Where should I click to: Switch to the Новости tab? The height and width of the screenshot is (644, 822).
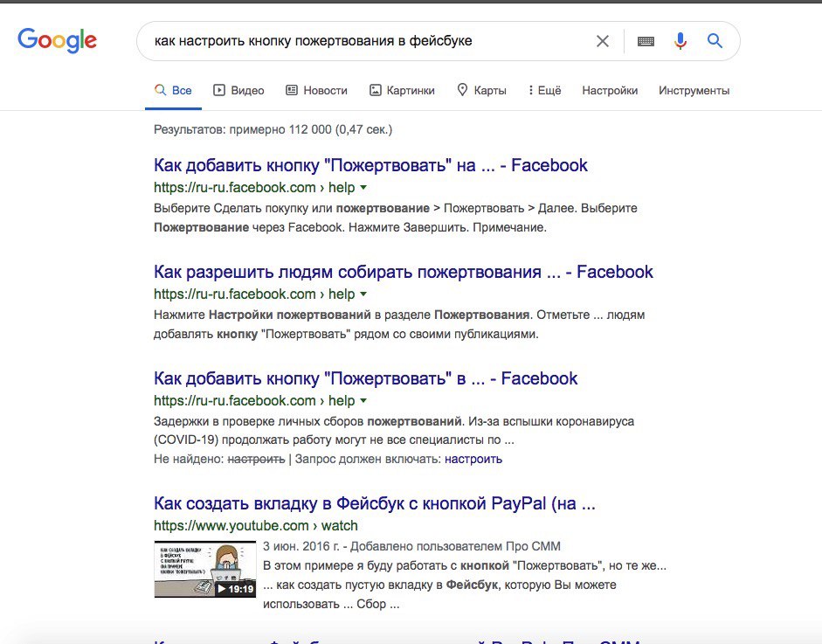pyautogui.click(x=316, y=90)
